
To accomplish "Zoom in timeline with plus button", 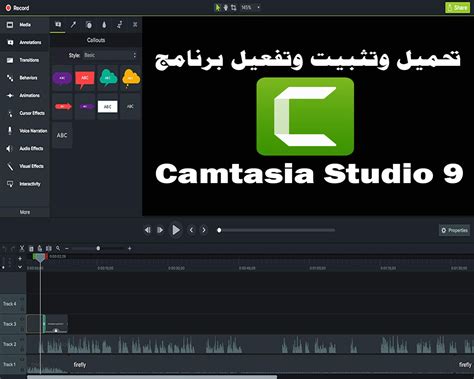I will tap(130, 248).
